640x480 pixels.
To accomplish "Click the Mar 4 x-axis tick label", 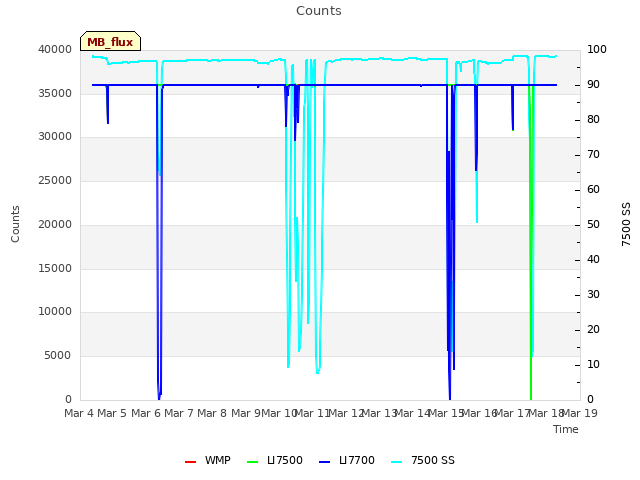I will tap(79, 413).
